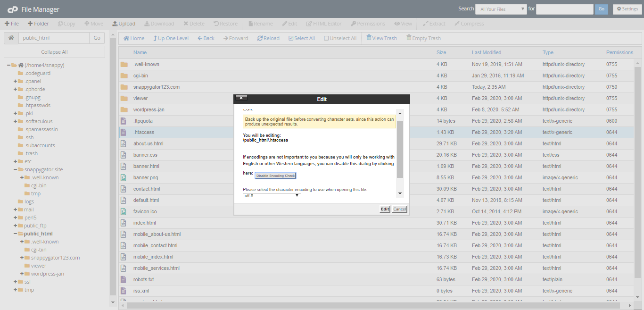Screen dimensions: 644x310
Task: Click the Copy file icon
Action: pyautogui.click(x=66, y=23)
